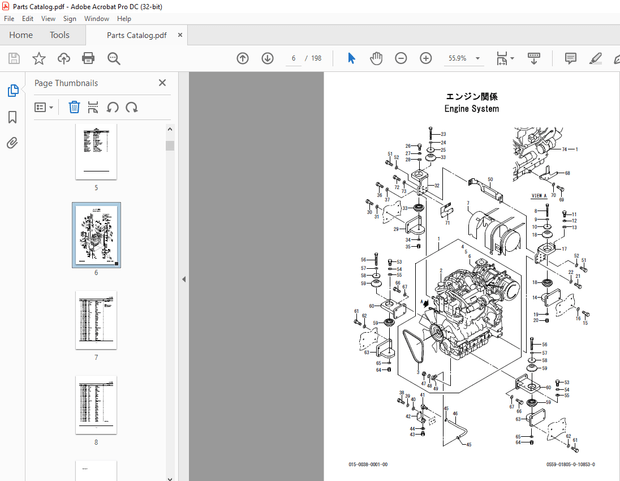Select page 6 thumbnail

pos(96,235)
